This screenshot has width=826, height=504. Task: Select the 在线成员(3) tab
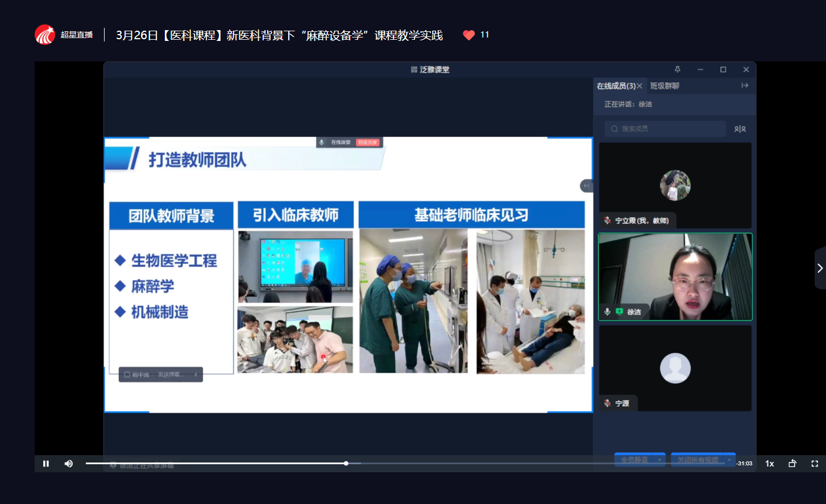coord(616,86)
